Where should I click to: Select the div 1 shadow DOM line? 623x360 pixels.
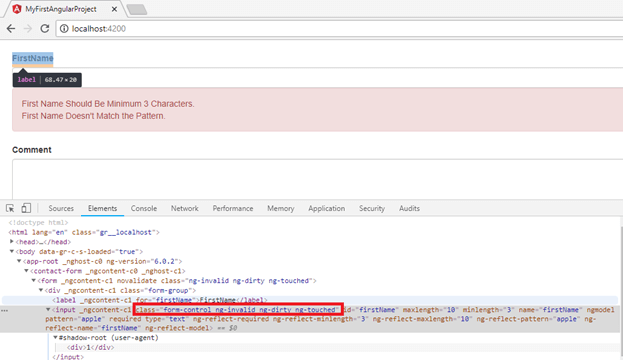90,347
